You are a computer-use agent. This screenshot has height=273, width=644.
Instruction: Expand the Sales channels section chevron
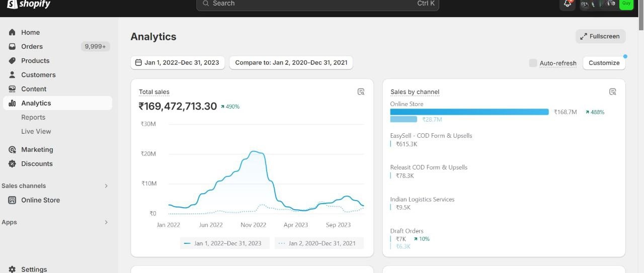(106, 186)
